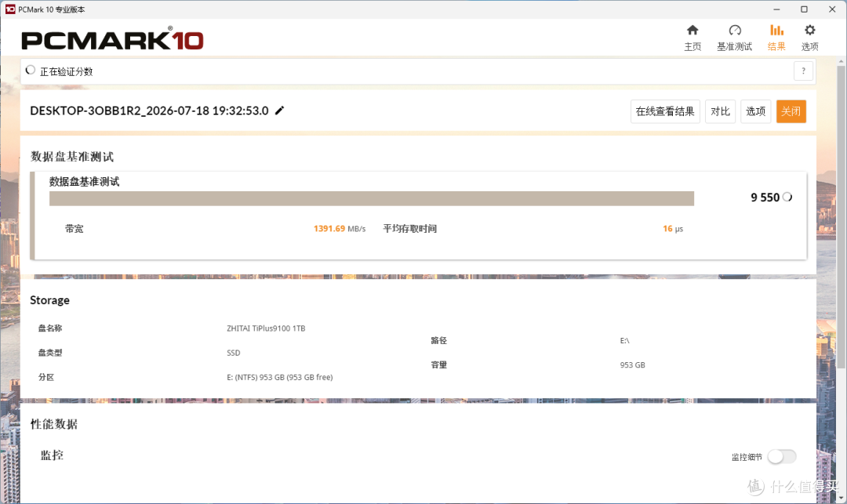Image resolution: width=847 pixels, height=504 pixels.
Task: Click the 盘类型 label
Action: tap(49, 353)
